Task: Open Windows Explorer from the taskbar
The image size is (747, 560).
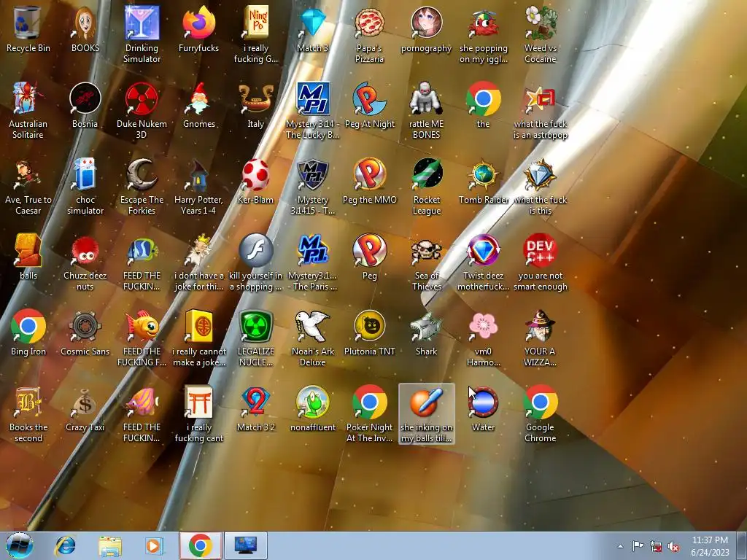Action: click(109, 545)
